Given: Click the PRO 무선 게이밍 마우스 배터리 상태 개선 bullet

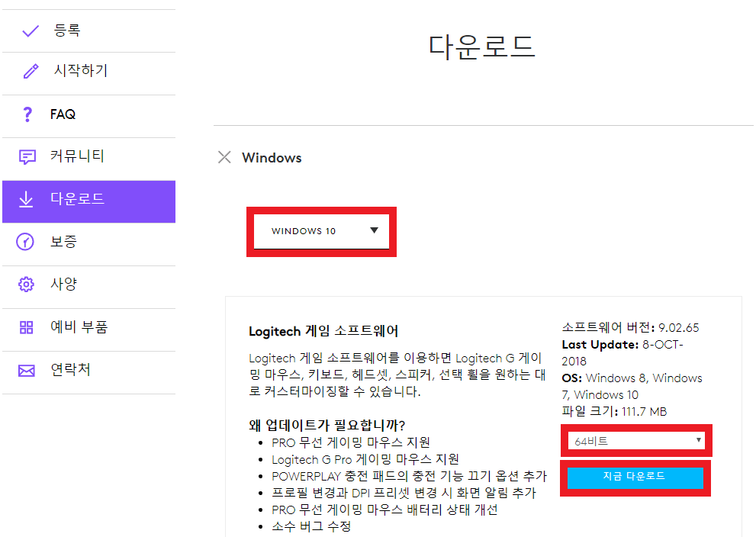Looking at the screenshot, I should (384, 510).
